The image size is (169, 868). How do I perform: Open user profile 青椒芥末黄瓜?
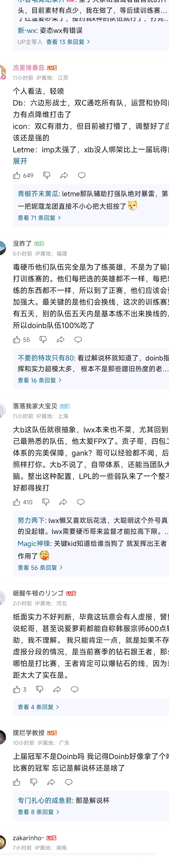point(38,193)
